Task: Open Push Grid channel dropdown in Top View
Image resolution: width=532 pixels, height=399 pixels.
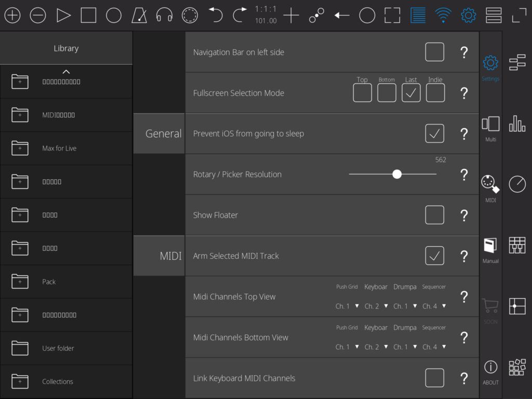Action: pos(347,306)
